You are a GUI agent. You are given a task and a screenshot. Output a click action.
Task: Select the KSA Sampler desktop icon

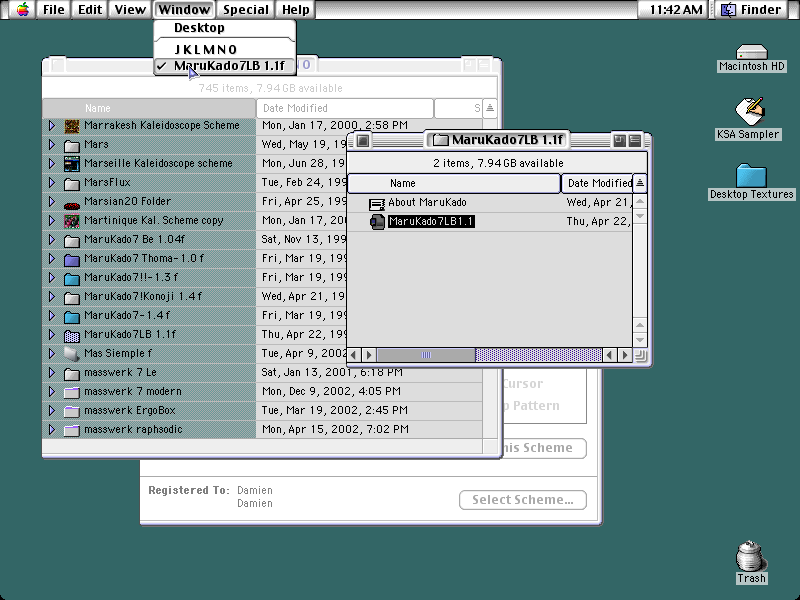tap(749, 111)
